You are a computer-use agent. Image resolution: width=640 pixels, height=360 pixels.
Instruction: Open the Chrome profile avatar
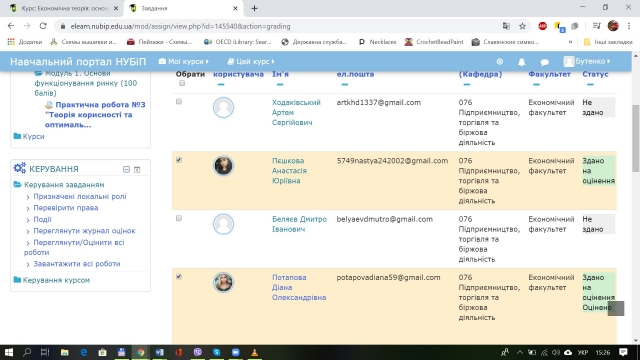tap(613, 26)
